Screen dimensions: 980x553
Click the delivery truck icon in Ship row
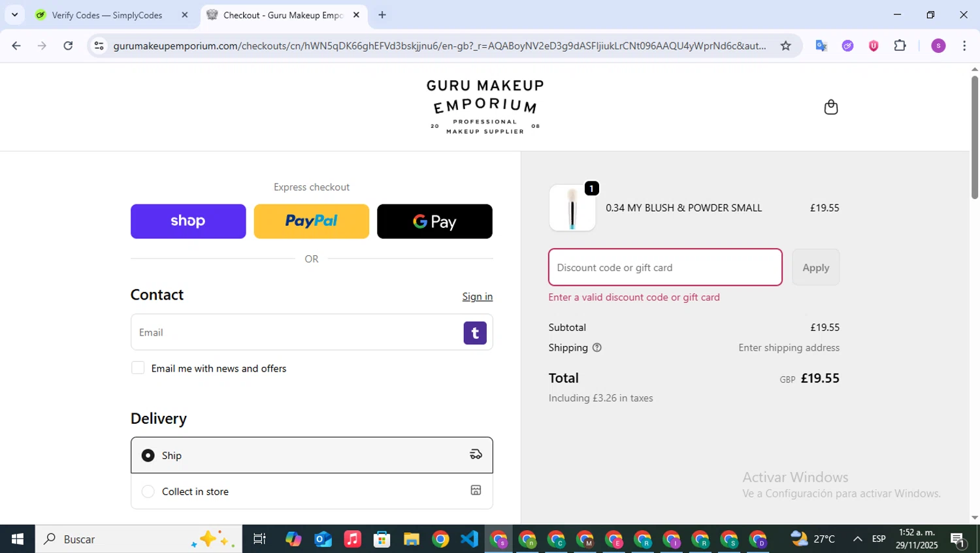(x=476, y=454)
